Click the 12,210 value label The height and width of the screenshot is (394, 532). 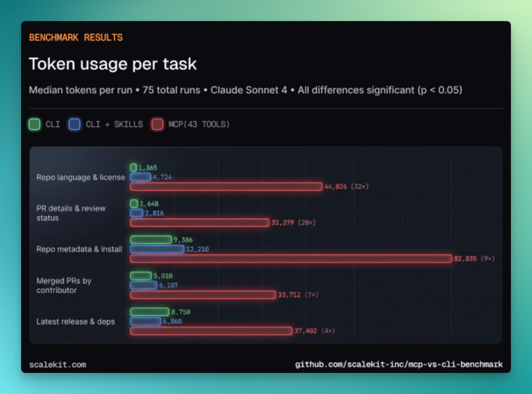coord(198,249)
